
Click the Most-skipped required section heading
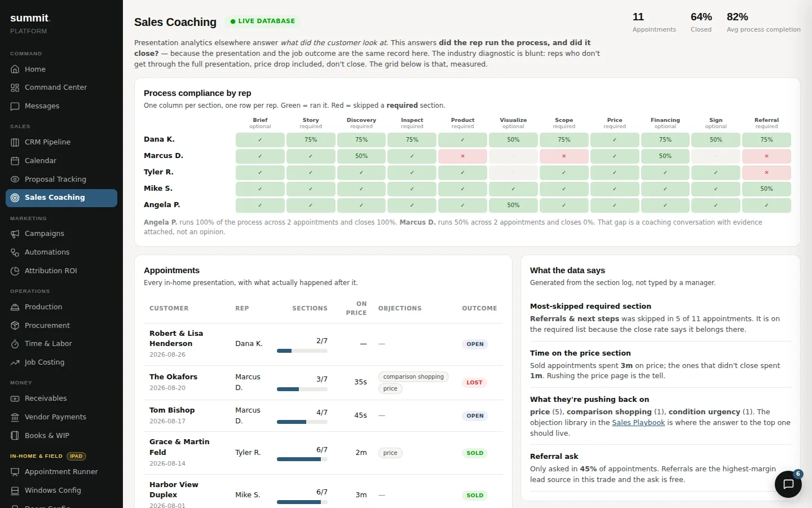click(x=590, y=306)
